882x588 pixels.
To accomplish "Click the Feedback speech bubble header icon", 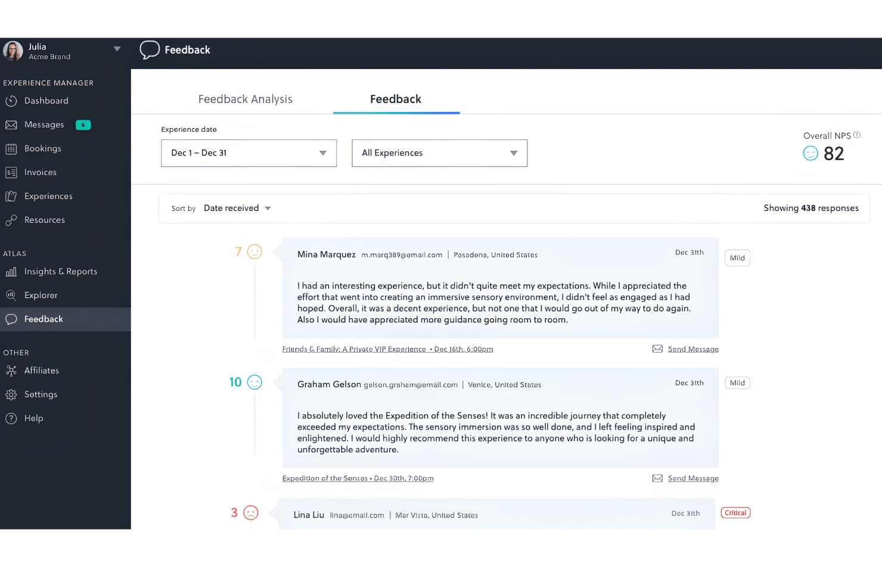I will point(150,50).
